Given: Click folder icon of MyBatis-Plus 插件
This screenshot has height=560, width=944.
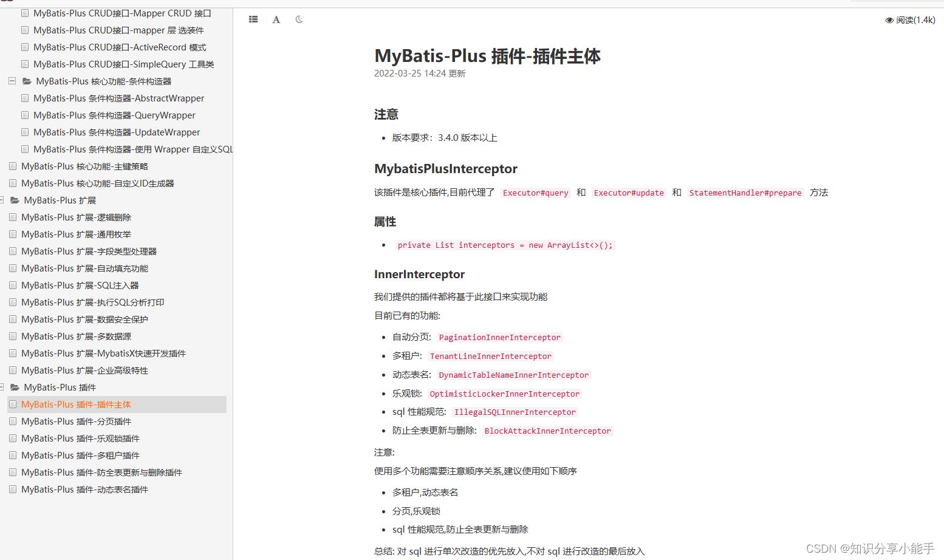Looking at the screenshot, I should (x=15, y=387).
